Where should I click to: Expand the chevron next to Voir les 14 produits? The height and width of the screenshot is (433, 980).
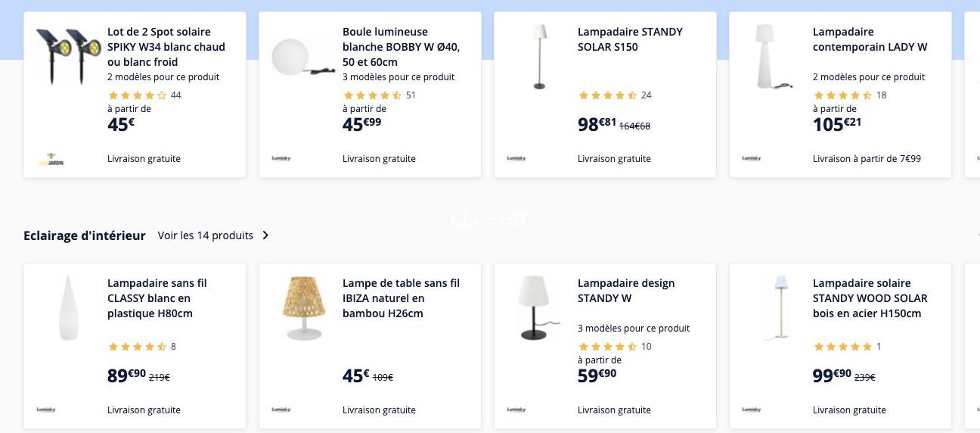click(x=265, y=235)
